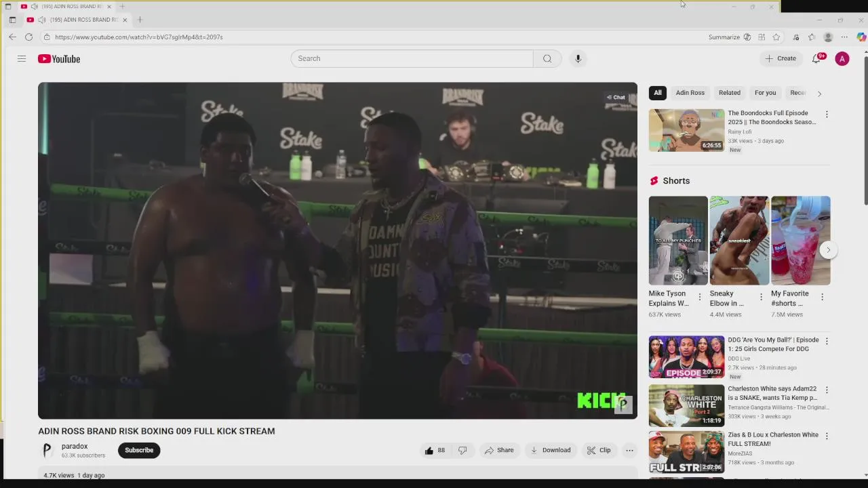Open the Mike Tyson Explains short thumbnail
The width and height of the screenshot is (868, 488).
678,241
